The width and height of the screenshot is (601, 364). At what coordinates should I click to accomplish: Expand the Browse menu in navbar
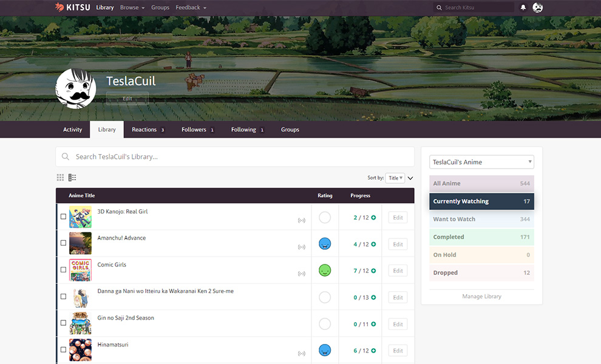(132, 7)
